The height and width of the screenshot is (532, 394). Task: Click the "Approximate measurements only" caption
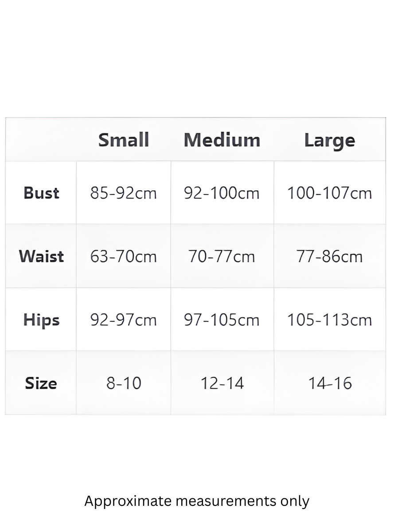click(197, 501)
